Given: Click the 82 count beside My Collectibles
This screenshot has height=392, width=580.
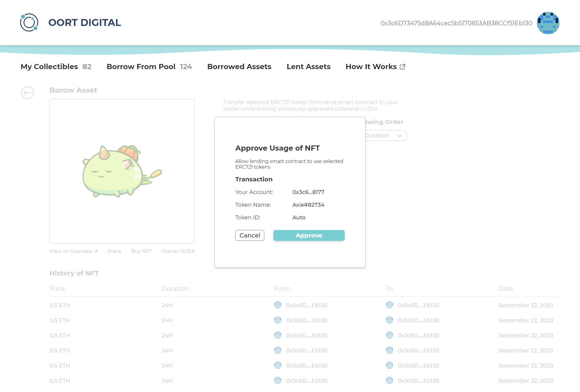Looking at the screenshot, I should pos(87,67).
